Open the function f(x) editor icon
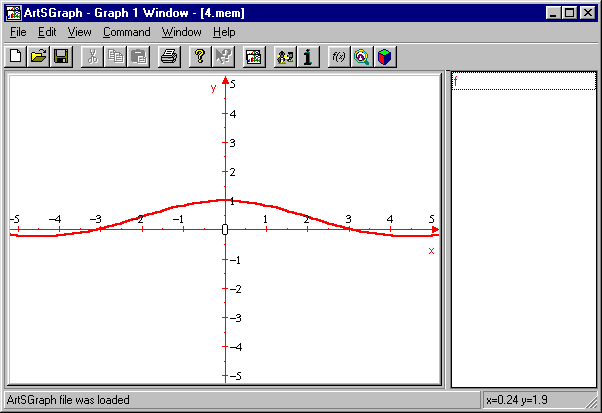Screen dimensions: 602x413 click(338, 57)
